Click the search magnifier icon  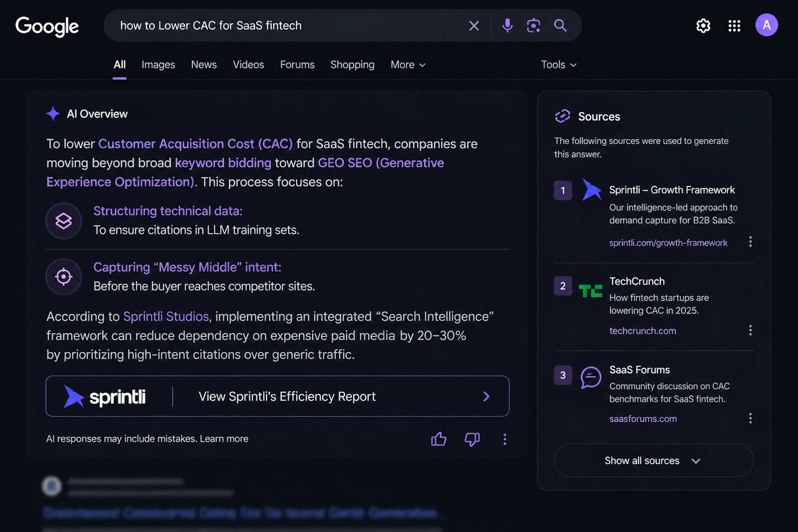[x=560, y=25]
